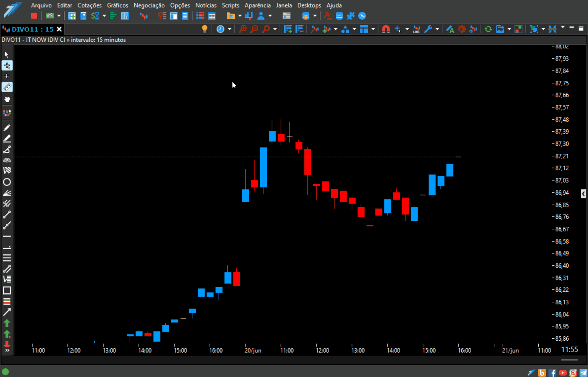Screen dimensions: 588x377
Task: Open the color palette tool
Action: [x=7, y=113]
